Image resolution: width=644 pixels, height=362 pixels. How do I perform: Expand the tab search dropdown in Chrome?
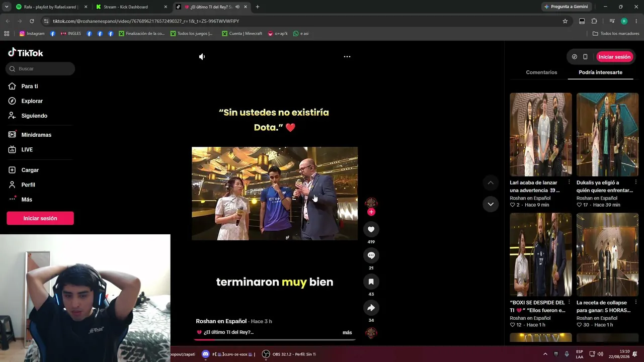tap(7, 7)
